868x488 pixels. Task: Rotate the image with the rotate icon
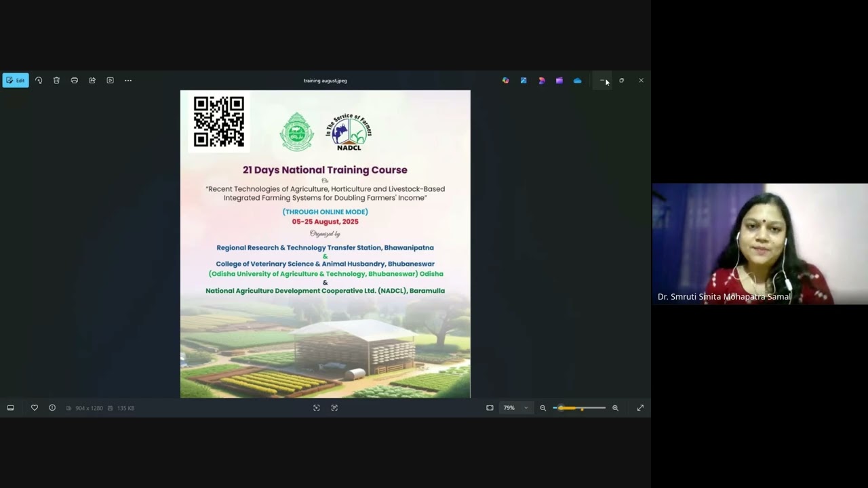pyautogui.click(x=39, y=80)
